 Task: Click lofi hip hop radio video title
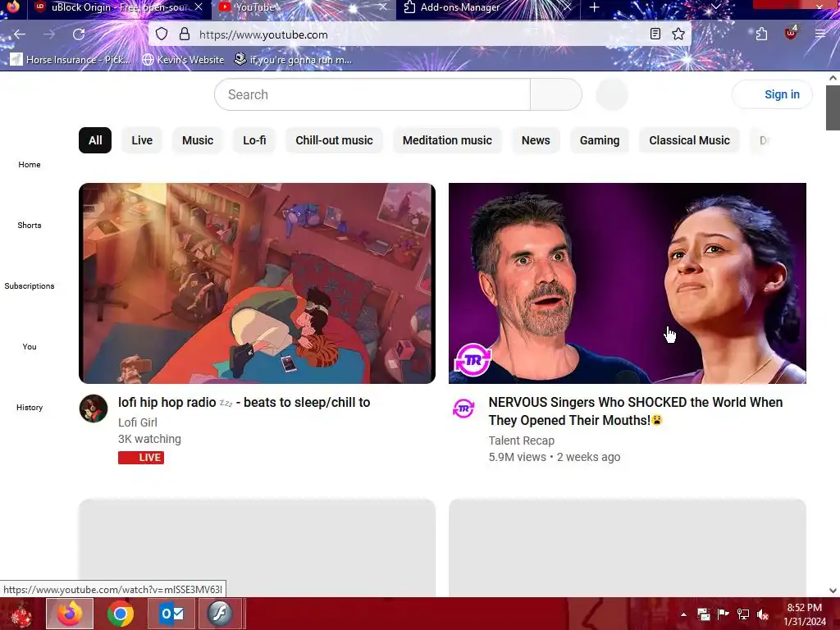[x=244, y=402]
